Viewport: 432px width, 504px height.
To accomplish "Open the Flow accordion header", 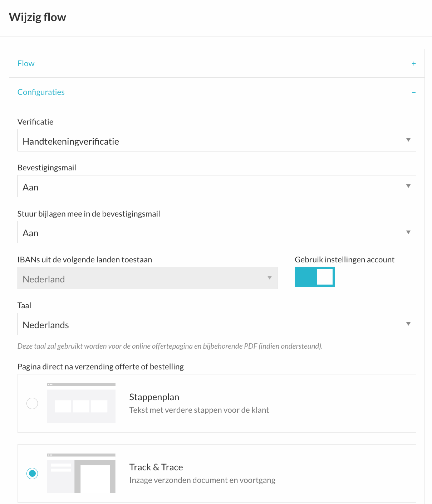I will pos(217,63).
